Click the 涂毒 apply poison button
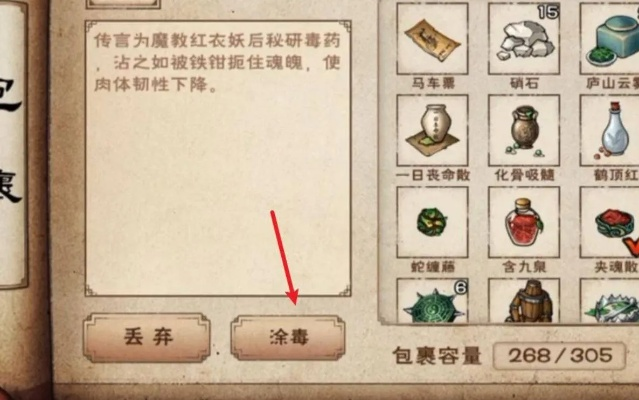The height and width of the screenshot is (400, 639). pyautogui.click(x=288, y=338)
